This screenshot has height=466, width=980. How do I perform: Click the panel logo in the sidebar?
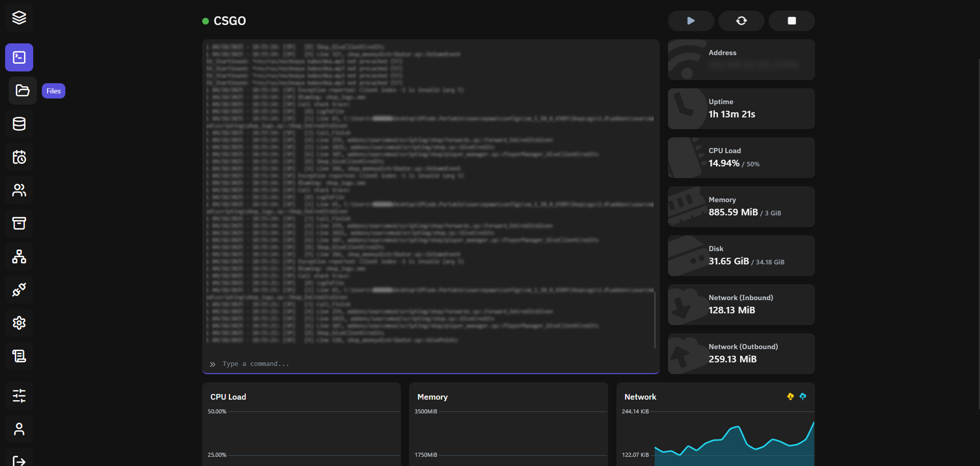pos(19,18)
